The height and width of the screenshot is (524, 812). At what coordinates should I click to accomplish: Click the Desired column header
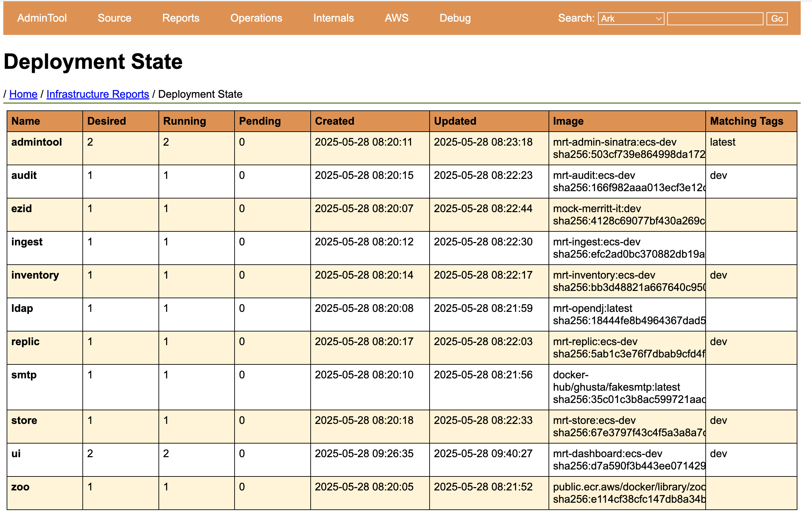120,121
